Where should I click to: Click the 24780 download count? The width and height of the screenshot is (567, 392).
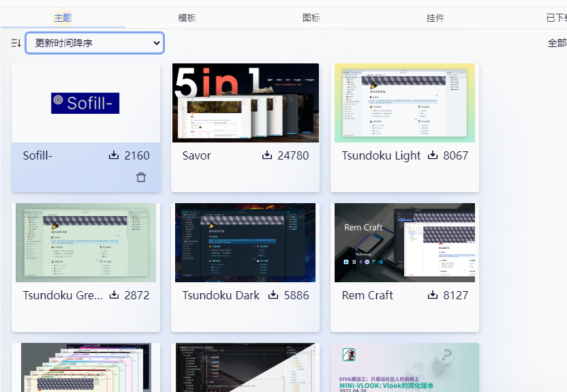point(293,155)
